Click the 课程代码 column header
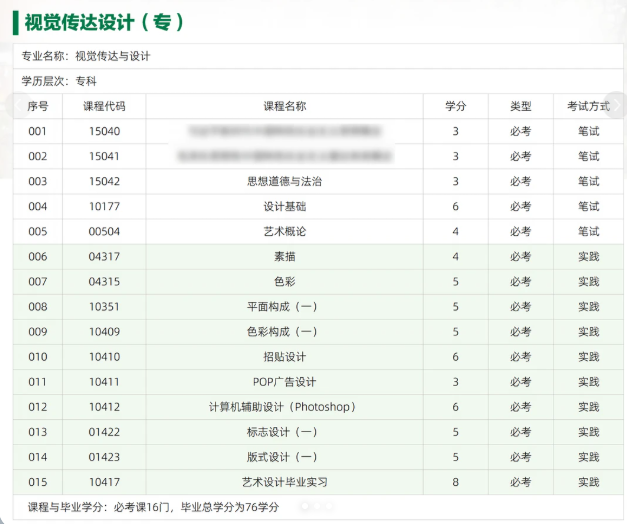This screenshot has width=627, height=524. coord(104,106)
